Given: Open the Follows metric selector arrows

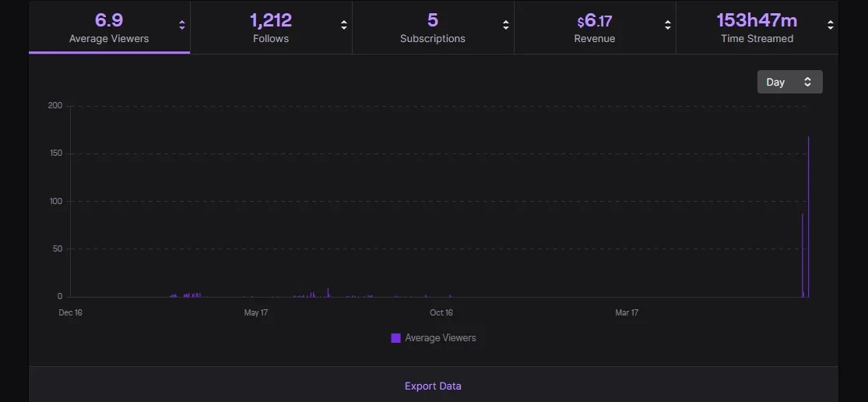Looking at the screenshot, I should coord(344,25).
